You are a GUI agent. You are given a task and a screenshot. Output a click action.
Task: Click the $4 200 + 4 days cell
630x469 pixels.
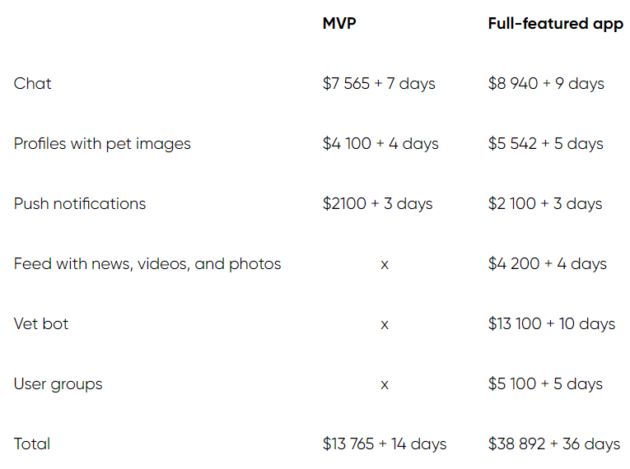coord(547,264)
